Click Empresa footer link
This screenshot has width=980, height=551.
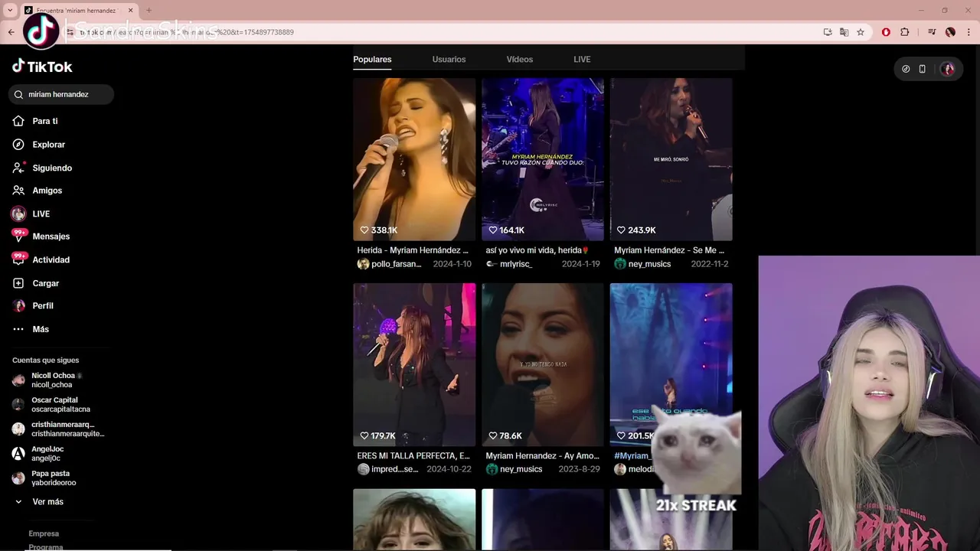[44, 534]
